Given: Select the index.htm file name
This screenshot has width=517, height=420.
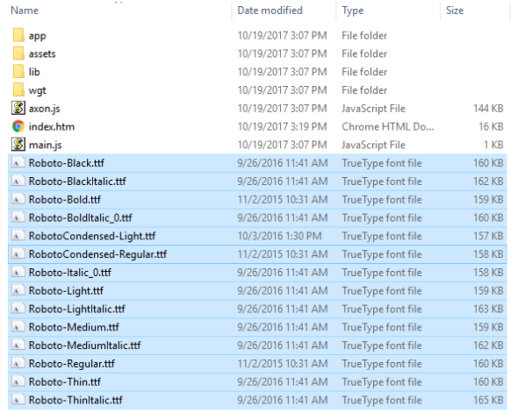Looking at the screenshot, I should [x=52, y=126].
